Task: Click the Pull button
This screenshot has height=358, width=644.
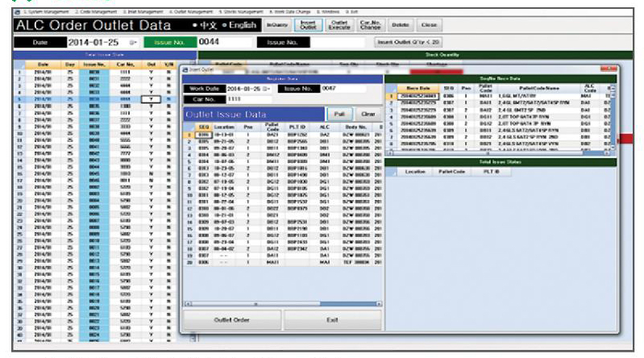Action: pyautogui.click(x=339, y=114)
